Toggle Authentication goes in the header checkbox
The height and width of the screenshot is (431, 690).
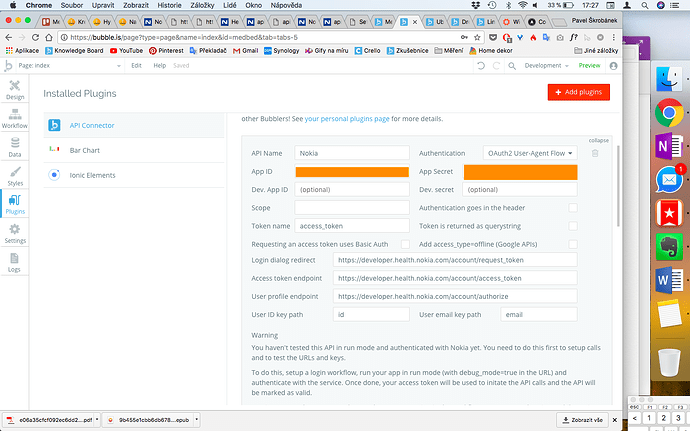click(573, 208)
